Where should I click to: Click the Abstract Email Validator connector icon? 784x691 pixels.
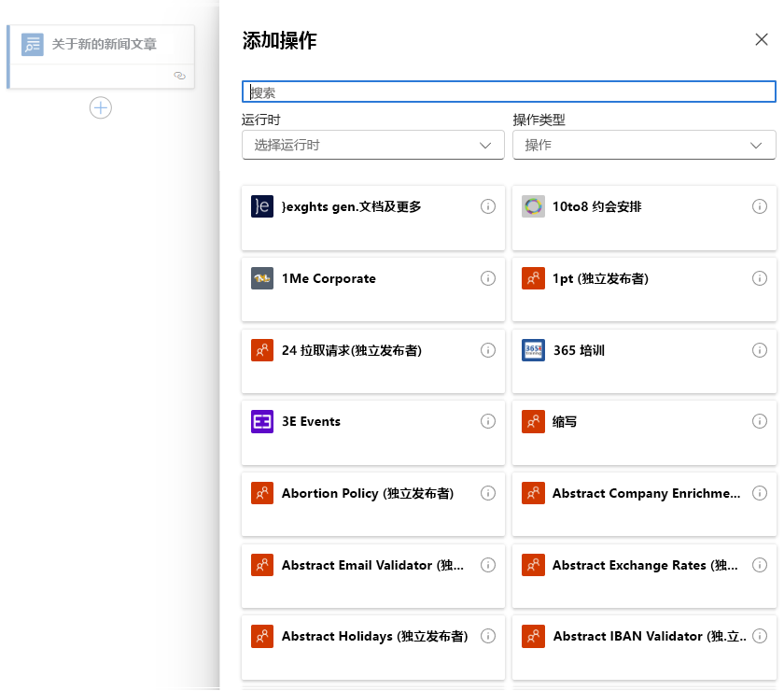262,565
